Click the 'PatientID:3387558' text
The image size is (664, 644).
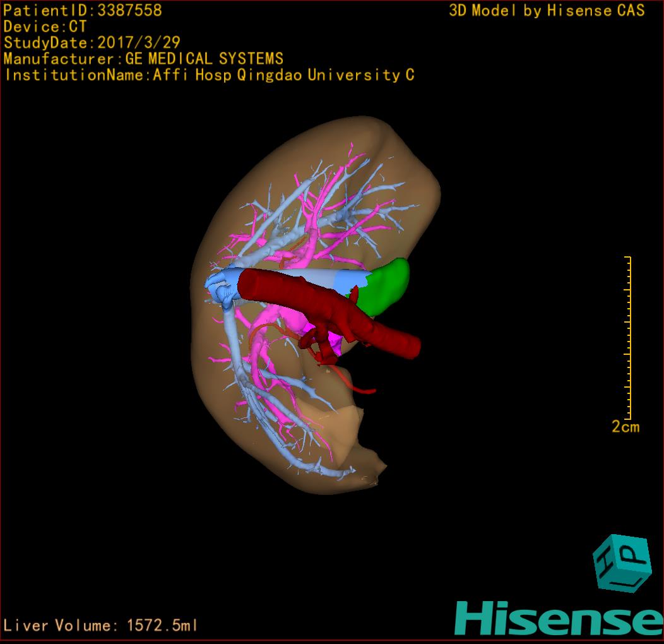point(83,10)
